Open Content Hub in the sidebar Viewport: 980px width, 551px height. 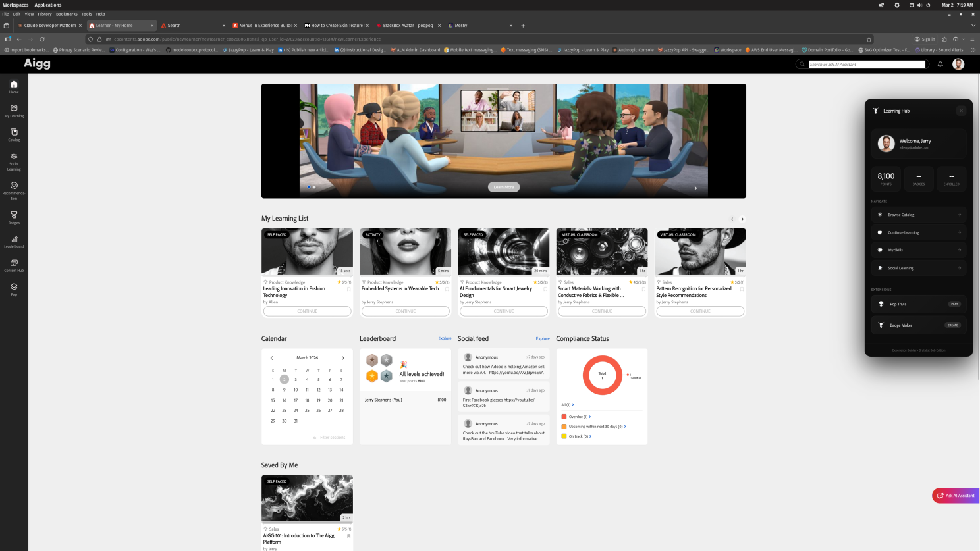coord(14,265)
